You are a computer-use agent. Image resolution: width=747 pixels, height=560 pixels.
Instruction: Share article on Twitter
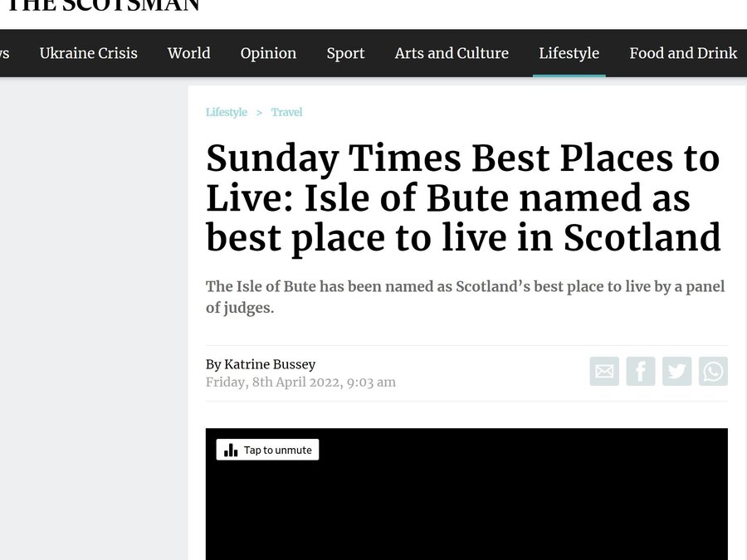pos(676,371)
